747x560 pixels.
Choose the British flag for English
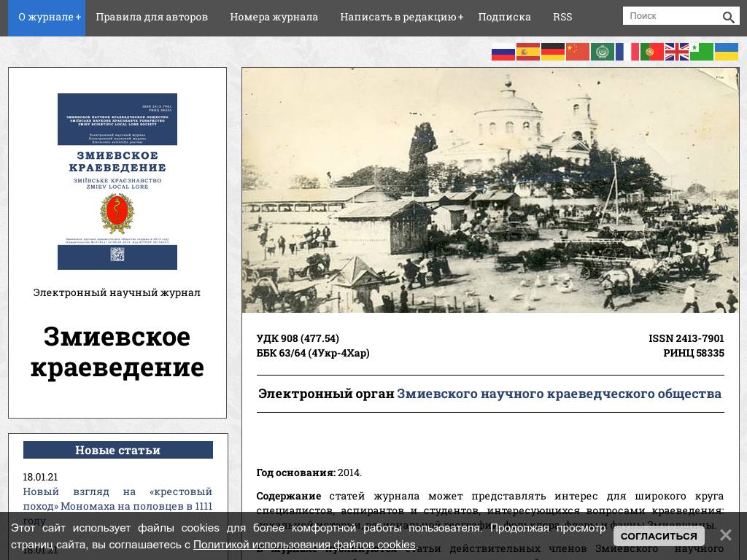pos(676,52)
